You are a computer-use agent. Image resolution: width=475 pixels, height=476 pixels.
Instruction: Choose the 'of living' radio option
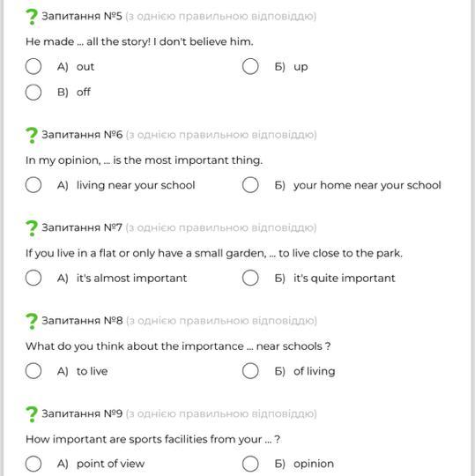click(250, 370)
